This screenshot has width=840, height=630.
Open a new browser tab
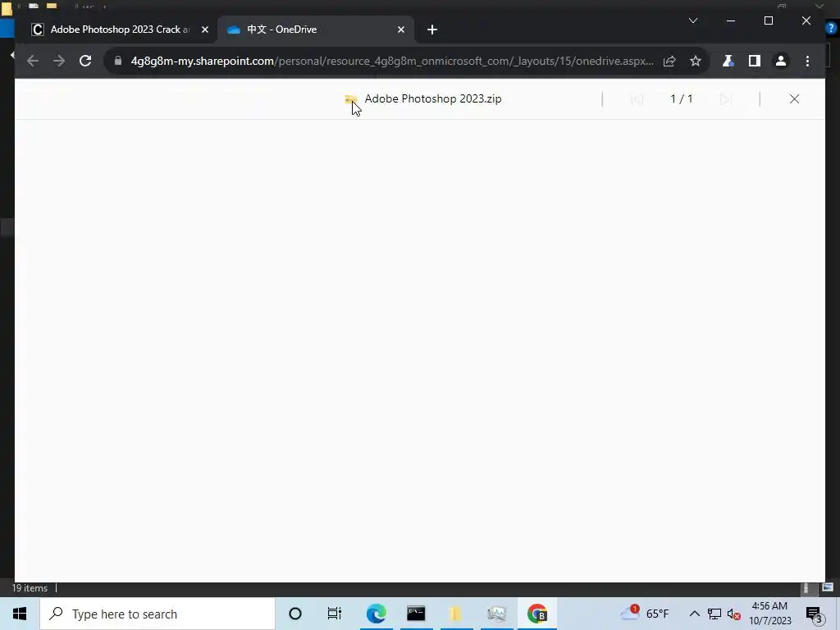coord(432,30)
